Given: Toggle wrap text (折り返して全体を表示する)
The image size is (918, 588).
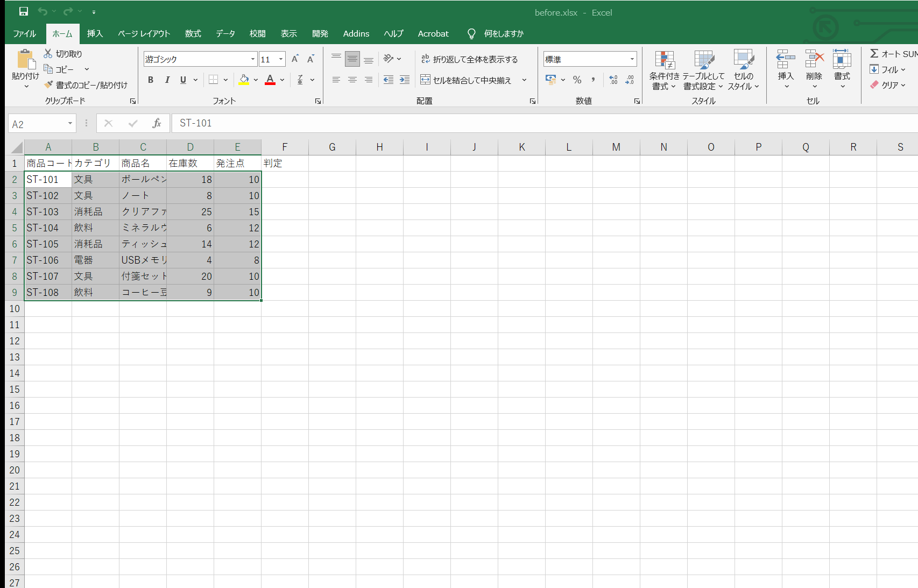Looking at the screenshot, I should pyautogui.click(x=469, y=59).
